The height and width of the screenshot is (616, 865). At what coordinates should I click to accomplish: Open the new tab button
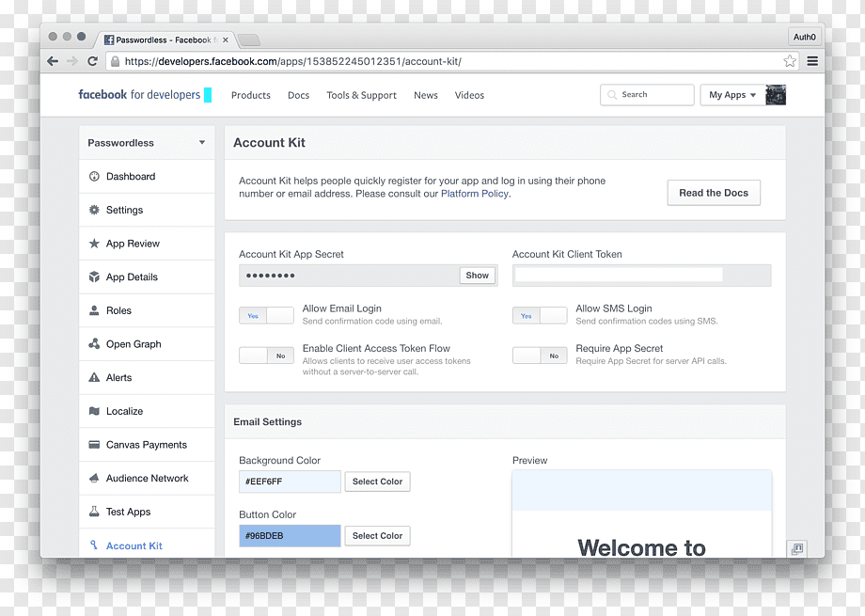(249, 39)
